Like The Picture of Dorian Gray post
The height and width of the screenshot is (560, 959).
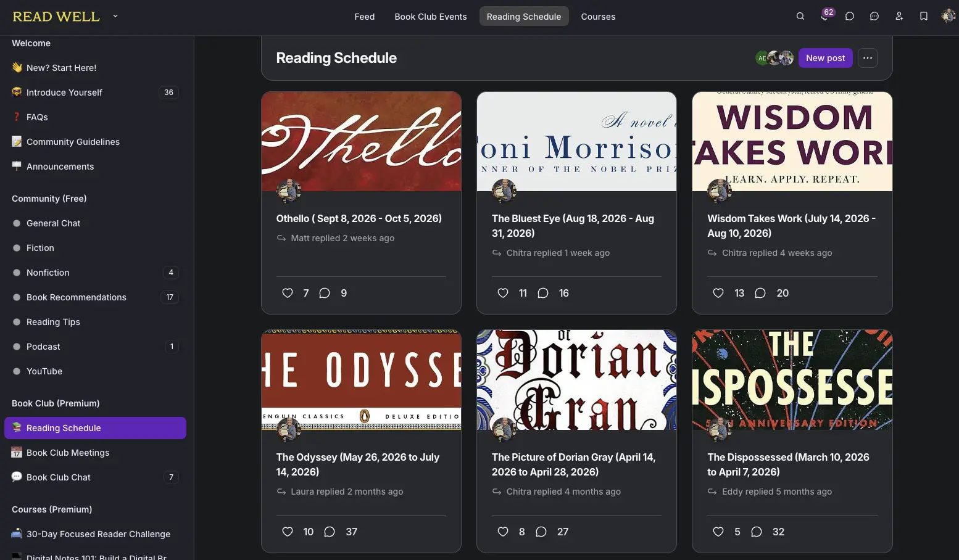click(503, 532)
